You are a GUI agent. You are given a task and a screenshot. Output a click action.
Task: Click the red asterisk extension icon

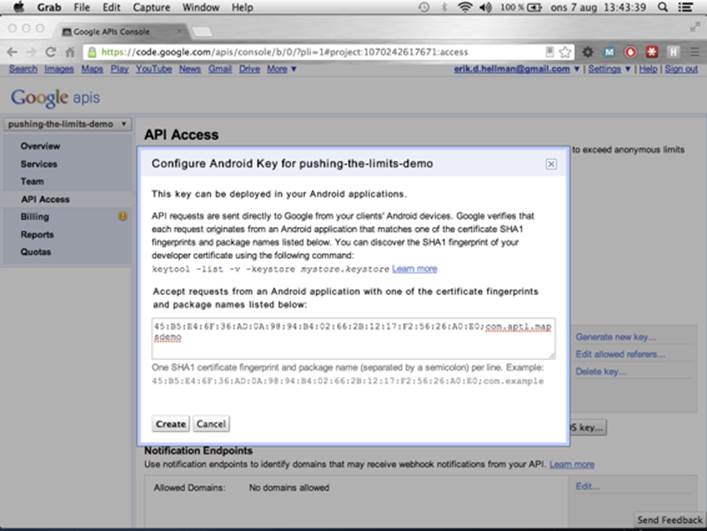(652, 52)
